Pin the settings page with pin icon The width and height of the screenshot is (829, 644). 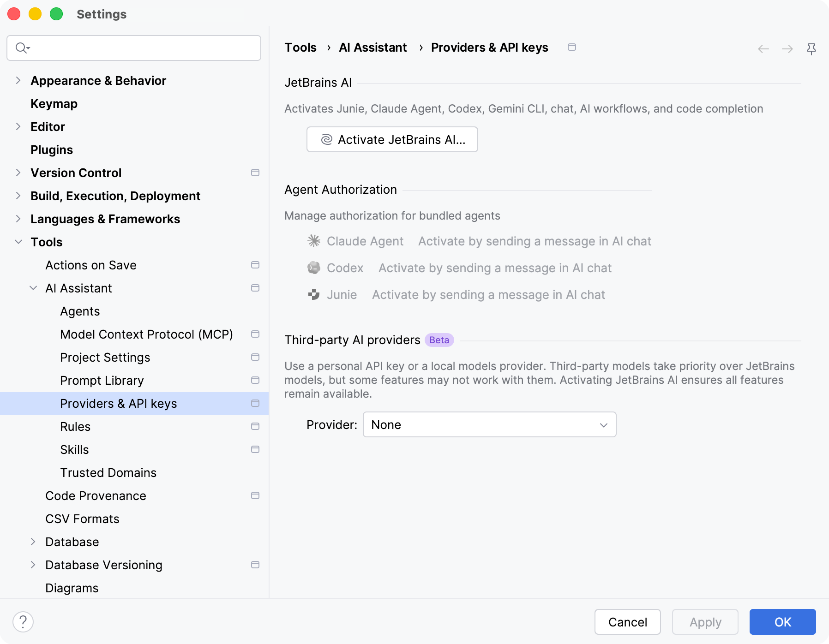tap(811, 48)
